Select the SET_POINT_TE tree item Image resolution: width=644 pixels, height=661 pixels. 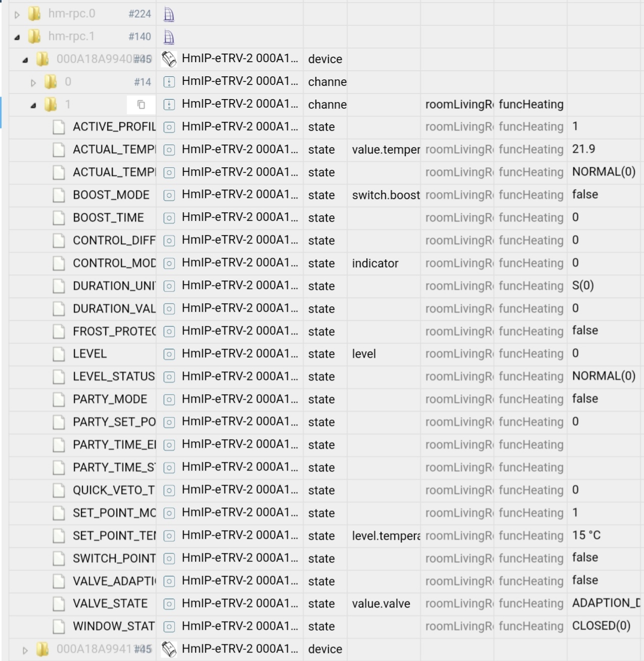[x=114, y=536]
